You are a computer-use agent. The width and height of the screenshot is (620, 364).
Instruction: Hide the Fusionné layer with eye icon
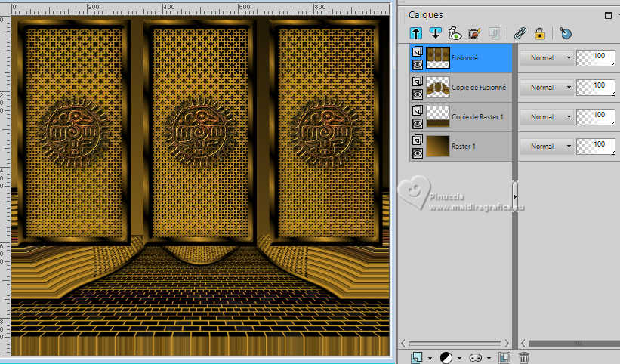tap(417, 65)
